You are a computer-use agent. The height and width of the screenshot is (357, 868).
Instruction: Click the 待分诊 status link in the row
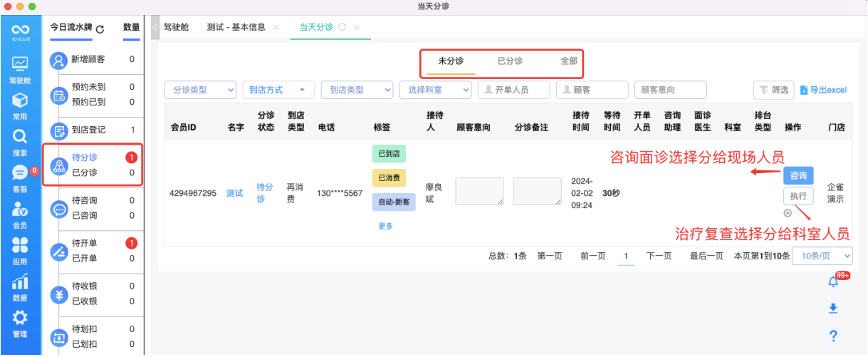click(265, 193)
